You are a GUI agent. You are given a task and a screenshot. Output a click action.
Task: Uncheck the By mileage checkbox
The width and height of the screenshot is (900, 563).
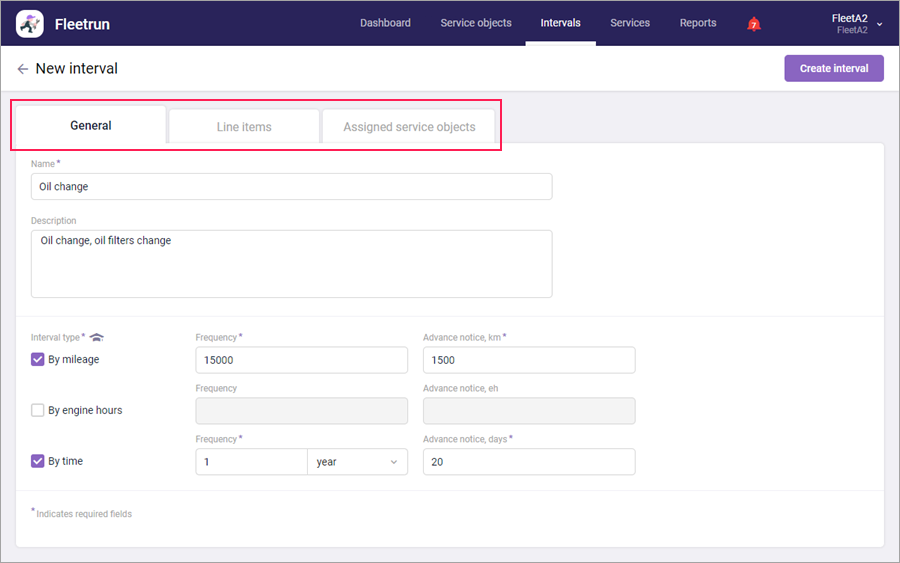coord(38,360)
